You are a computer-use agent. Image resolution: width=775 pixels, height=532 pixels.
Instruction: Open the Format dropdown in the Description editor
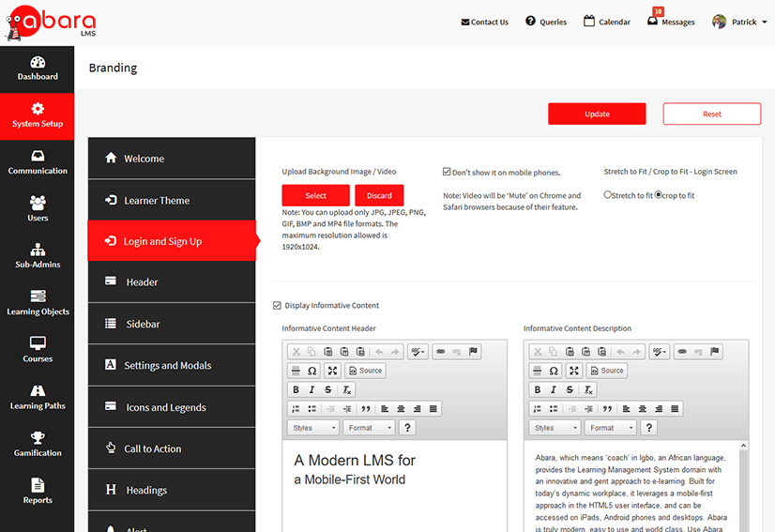[611, 428]
